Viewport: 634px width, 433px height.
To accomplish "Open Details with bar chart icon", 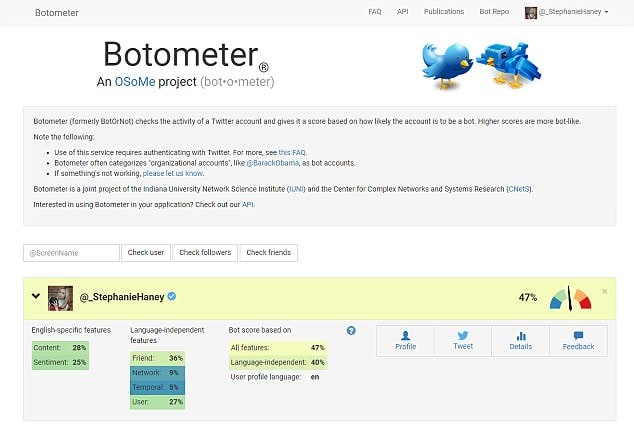I will click(x=520, y=341).
